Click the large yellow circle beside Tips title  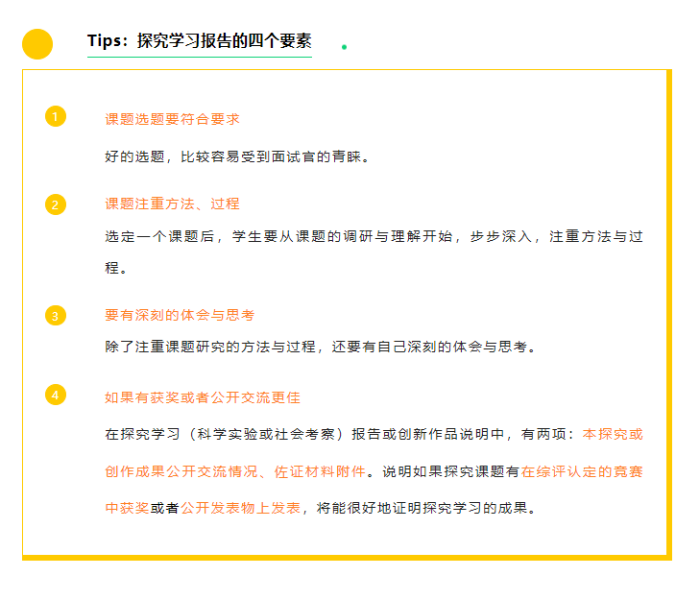(x=37, y=44)
